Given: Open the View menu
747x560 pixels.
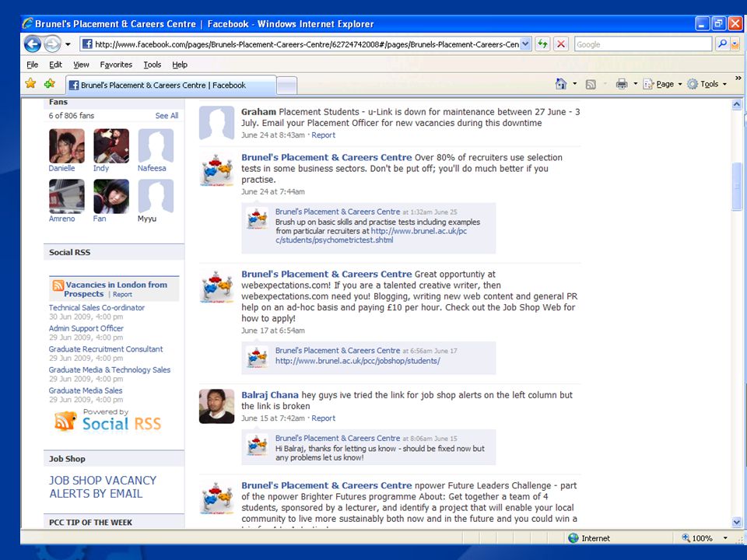Looking at the screenshot, I should (81, 65).
